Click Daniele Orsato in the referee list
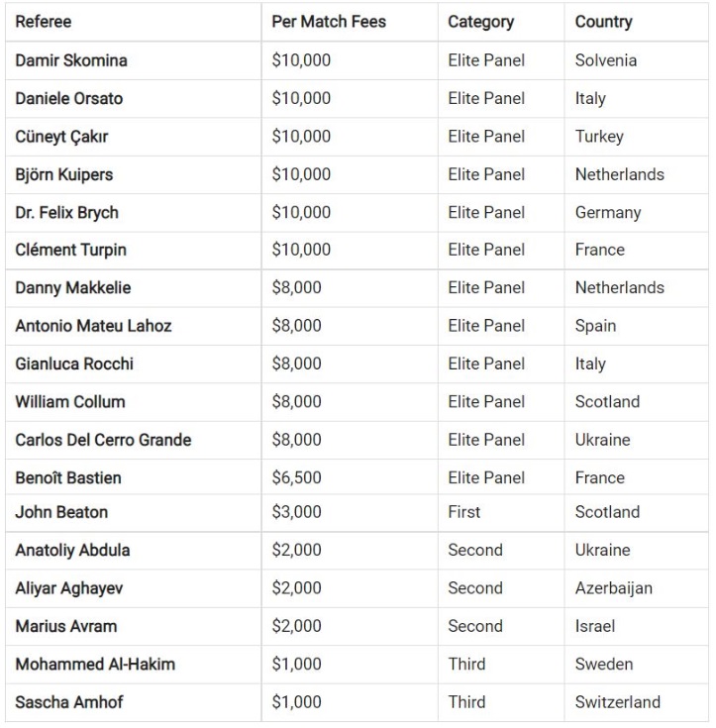Viewport: 716px width, 728px height. [x=68, y=98]
